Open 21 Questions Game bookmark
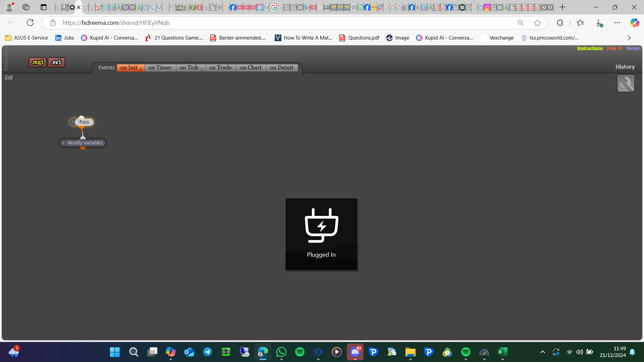644x362 pixels. [174, 38]
